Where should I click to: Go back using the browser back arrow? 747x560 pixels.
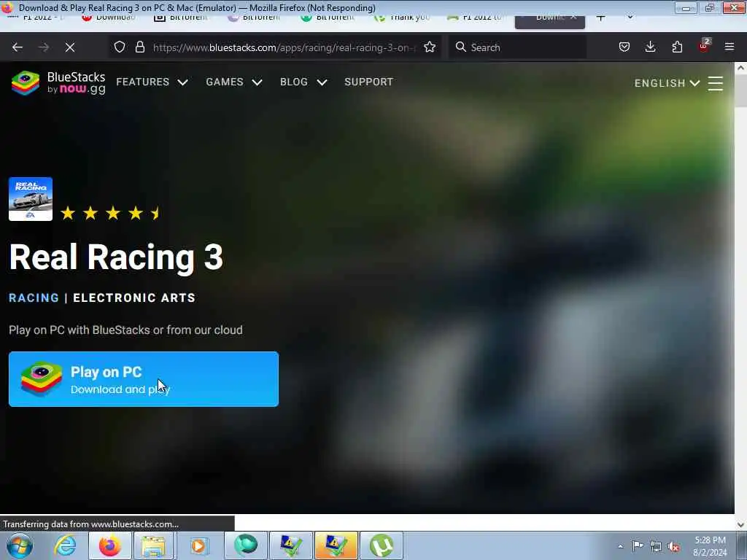coord(18,47)
